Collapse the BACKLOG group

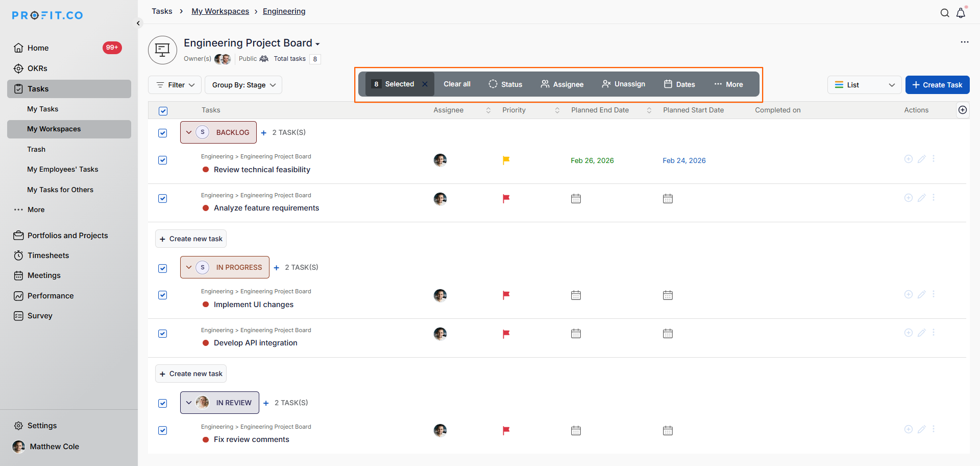coord(189,132)
